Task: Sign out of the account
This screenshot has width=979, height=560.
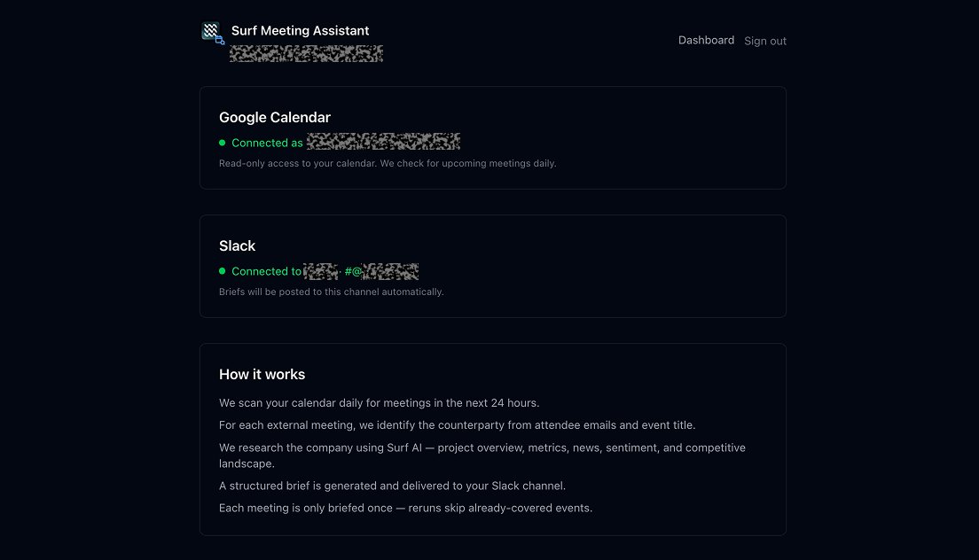Action: (x=765, y=41)
